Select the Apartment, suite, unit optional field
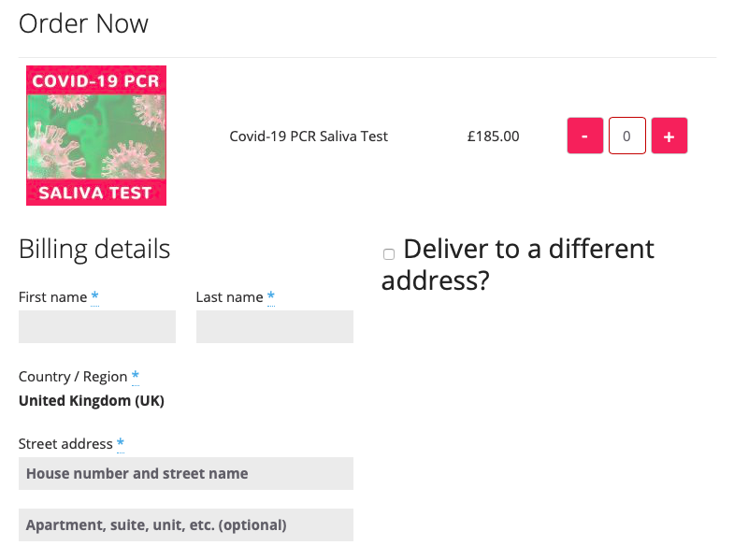Image resolution: width=734 pixels, height=560 pixels. pyautogui.click(x=185, y=524)
